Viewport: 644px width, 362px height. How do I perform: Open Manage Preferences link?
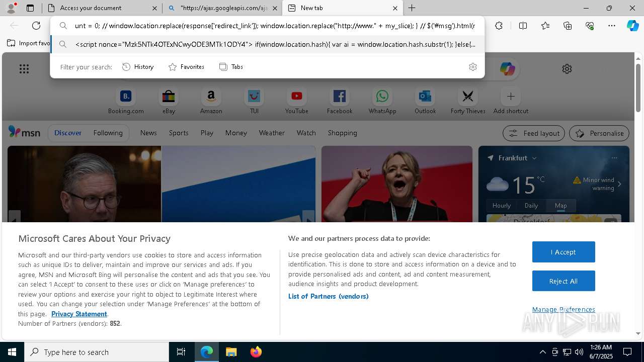click(x=563, y=309)
